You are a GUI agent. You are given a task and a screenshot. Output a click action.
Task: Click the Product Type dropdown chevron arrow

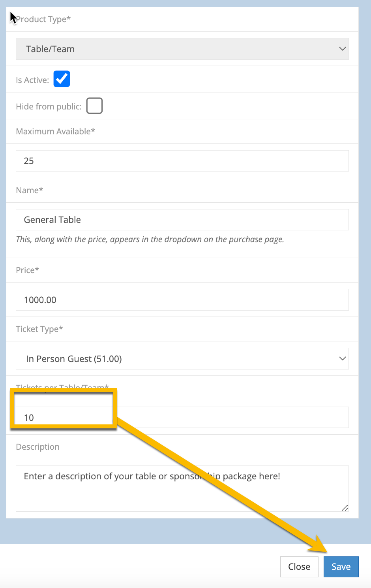[x=342, y=49]
